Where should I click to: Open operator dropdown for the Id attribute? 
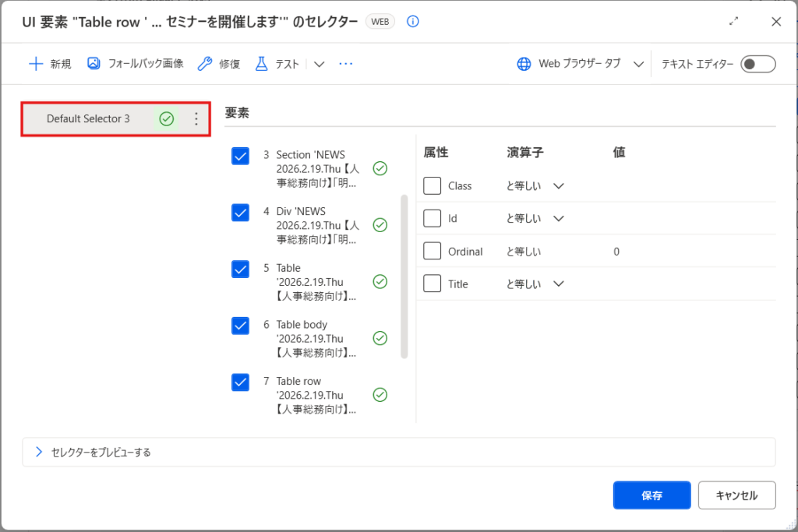point(558,219)
